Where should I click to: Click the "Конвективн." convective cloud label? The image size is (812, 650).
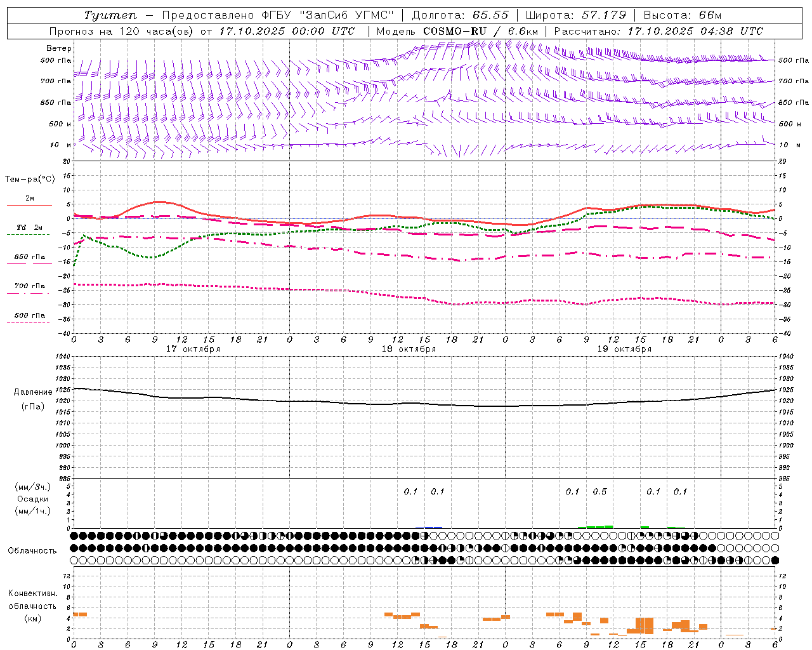(x=33, y=594)
